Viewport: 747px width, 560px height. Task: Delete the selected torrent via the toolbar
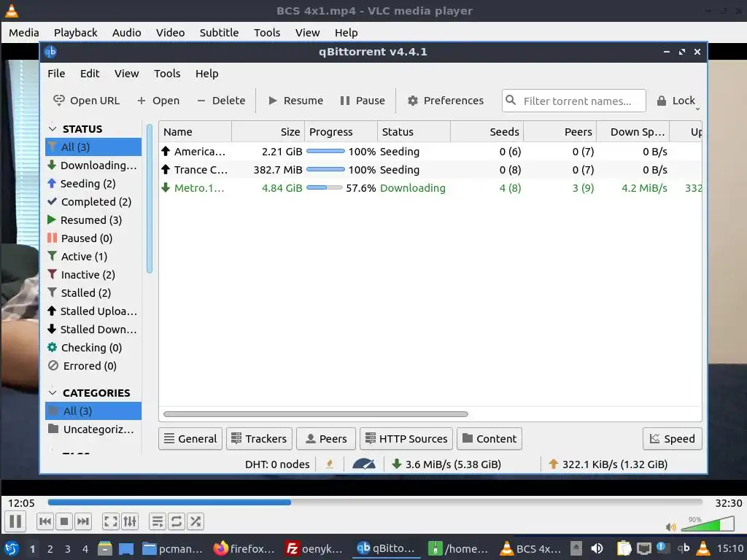pos(222,101)
